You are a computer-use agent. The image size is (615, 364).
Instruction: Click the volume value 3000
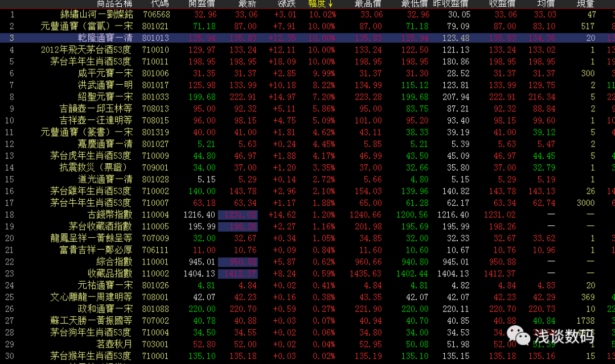(585, 202)
